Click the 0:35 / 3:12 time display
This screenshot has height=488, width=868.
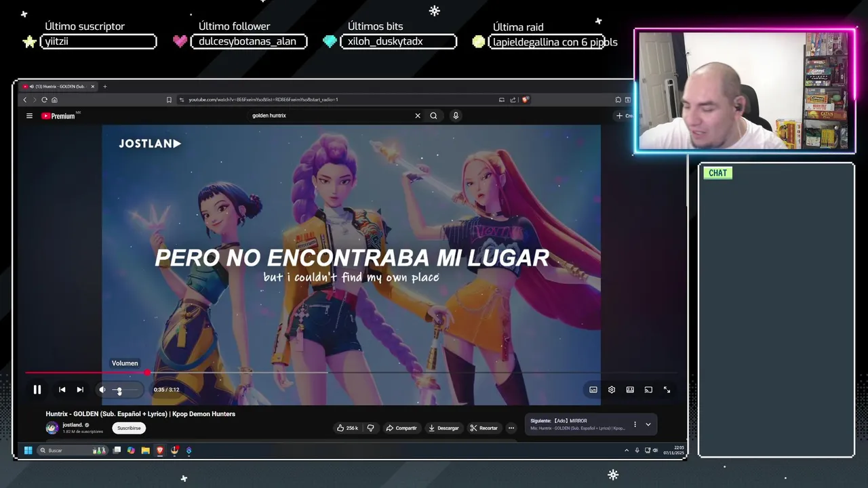[166, 390]
